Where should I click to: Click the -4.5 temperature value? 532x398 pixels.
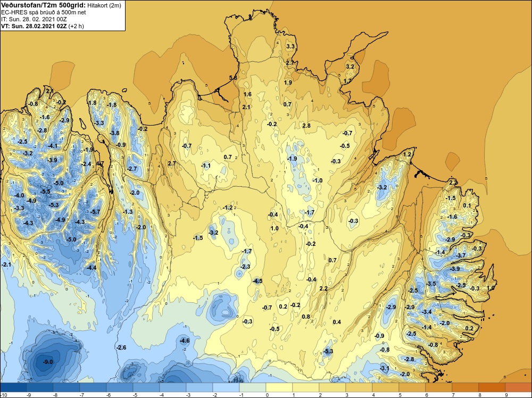(257, 281)
